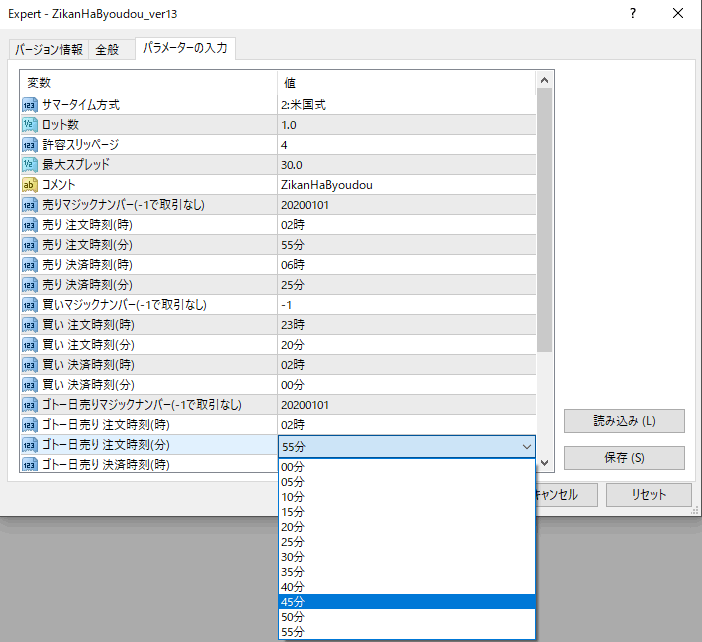The image size is (702, 642).
Task: Click the 売り 決済時刻(分) value 25分
Action: click(293, 285)
